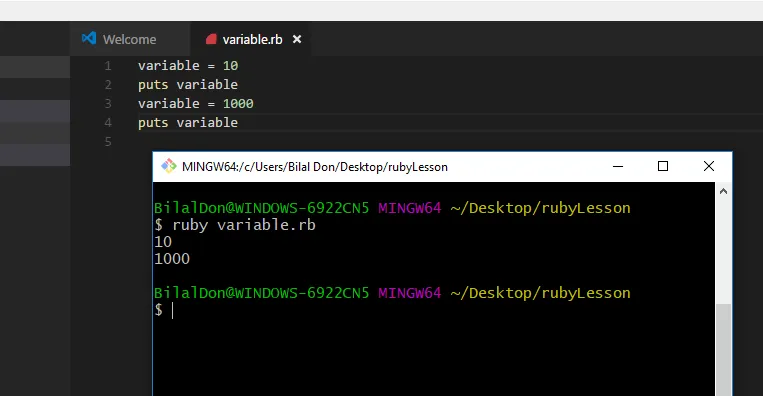763x396 pixels.
Task: Click the terminal scrollbar up arrow
Action: (724, 192)
